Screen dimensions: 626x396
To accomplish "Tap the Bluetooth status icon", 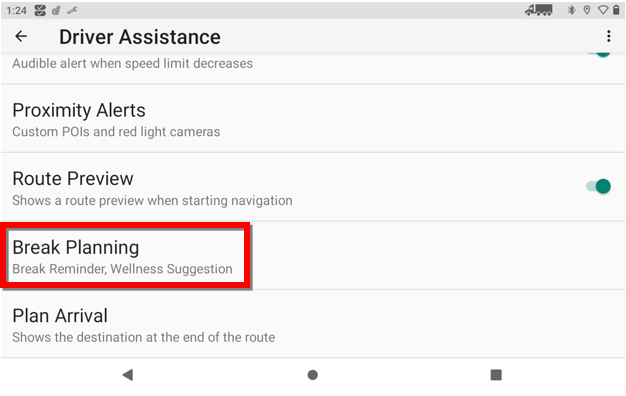I will tap(571, 10).
